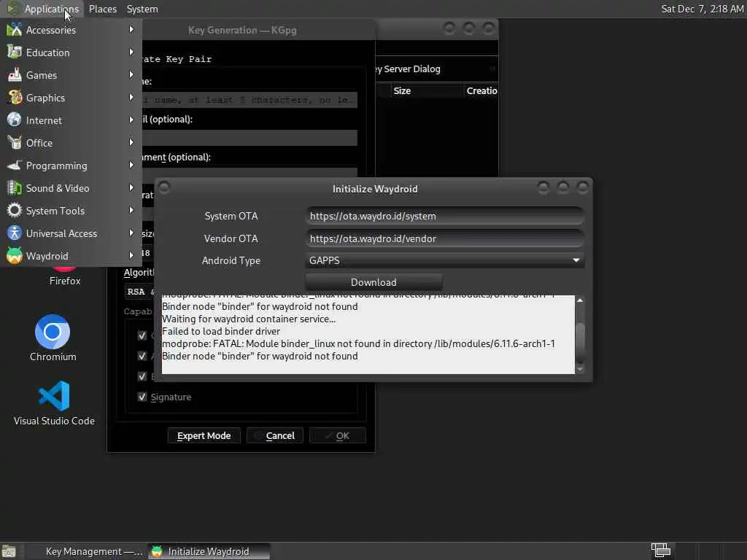Launch Chromium from the desktop
Image resolution: width=747 pixels, height=560 pixels.
point(53,332)
